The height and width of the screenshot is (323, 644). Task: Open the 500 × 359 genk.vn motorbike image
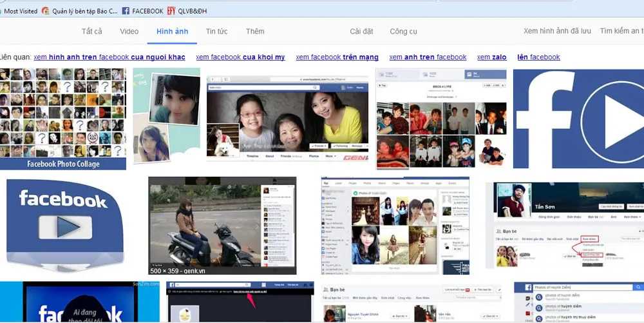[x=222, y=226]
